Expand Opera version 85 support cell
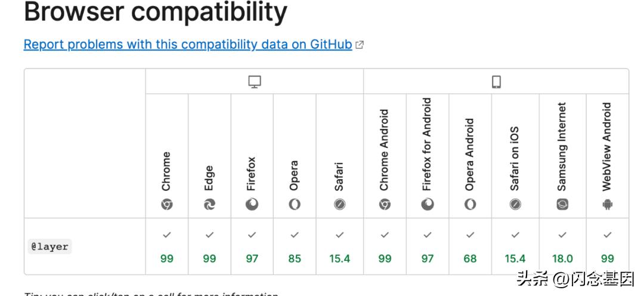 [x=295, y=246]
